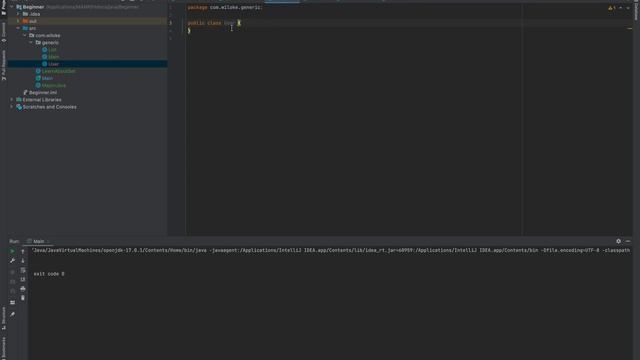
Task: Print the Run console output
Action: click(x=23, y=289)
